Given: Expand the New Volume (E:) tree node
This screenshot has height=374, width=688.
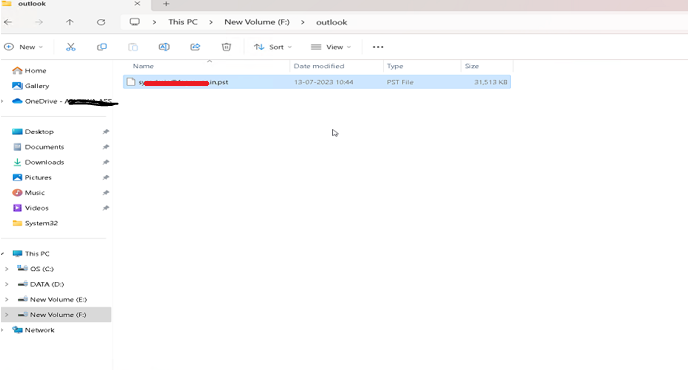Looking at the screenshot, I should 7,299.
